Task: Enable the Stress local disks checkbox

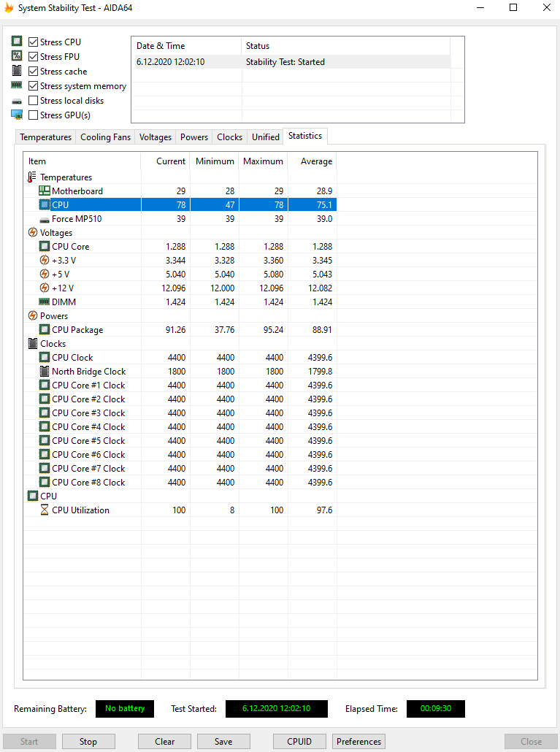Action: click(x=33, y=100)
